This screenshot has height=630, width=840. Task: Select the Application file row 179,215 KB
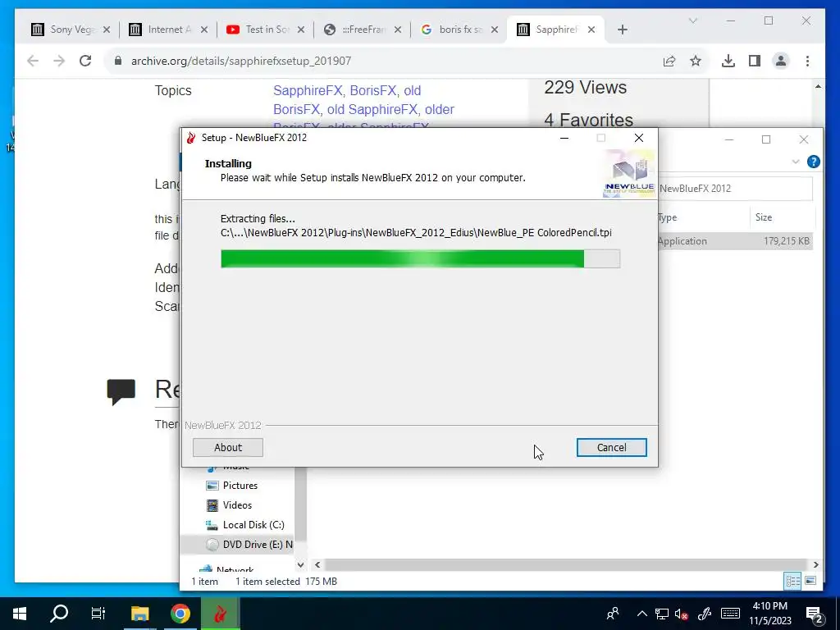pyautogui.click(x=736, y=241)
